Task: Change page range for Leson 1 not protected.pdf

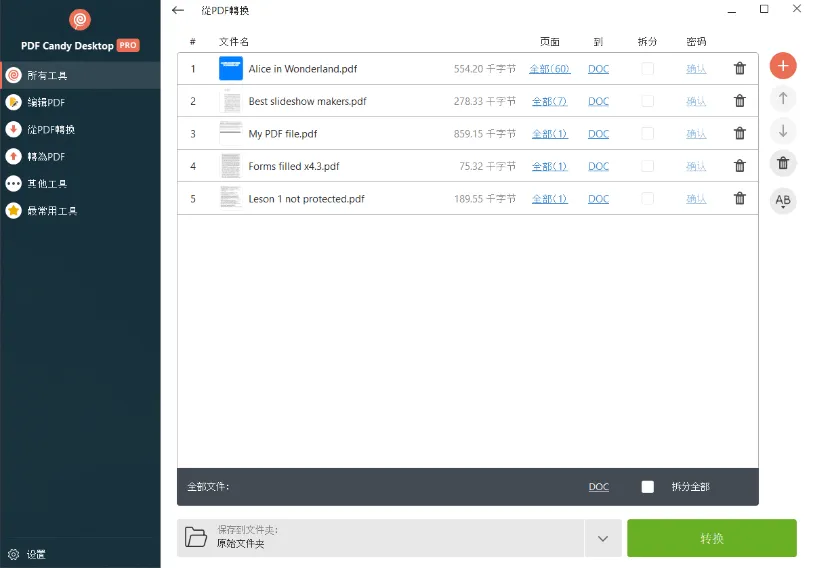Action: [x=550, y=199]
